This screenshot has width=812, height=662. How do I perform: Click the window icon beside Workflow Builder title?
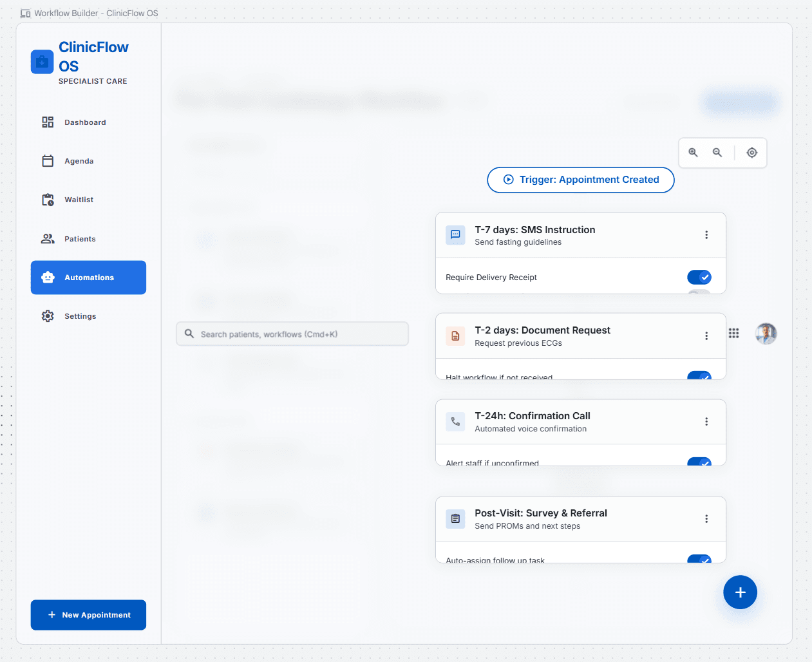tap(26, 13)
